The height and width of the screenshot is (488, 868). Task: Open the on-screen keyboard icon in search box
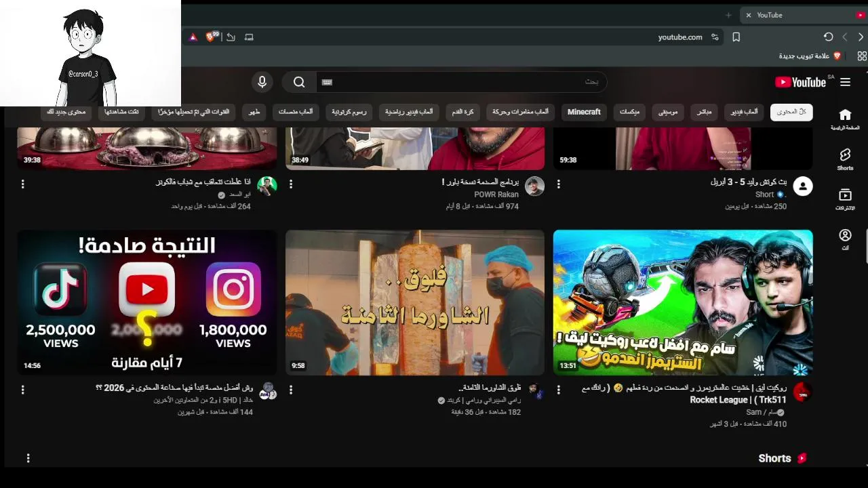327,82
